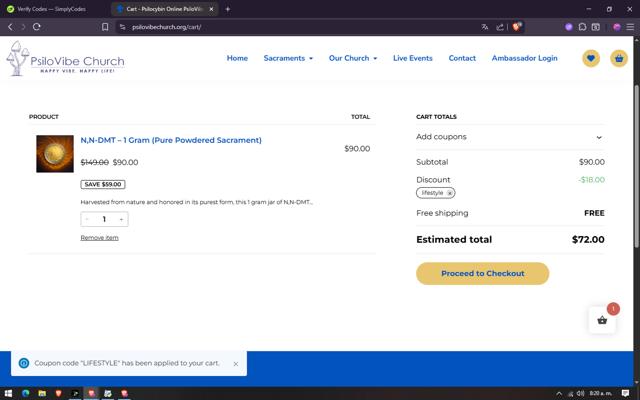This screenshot has width=640, height=400.
Task: Expand the Add coupons section
Action: (510, 137)
